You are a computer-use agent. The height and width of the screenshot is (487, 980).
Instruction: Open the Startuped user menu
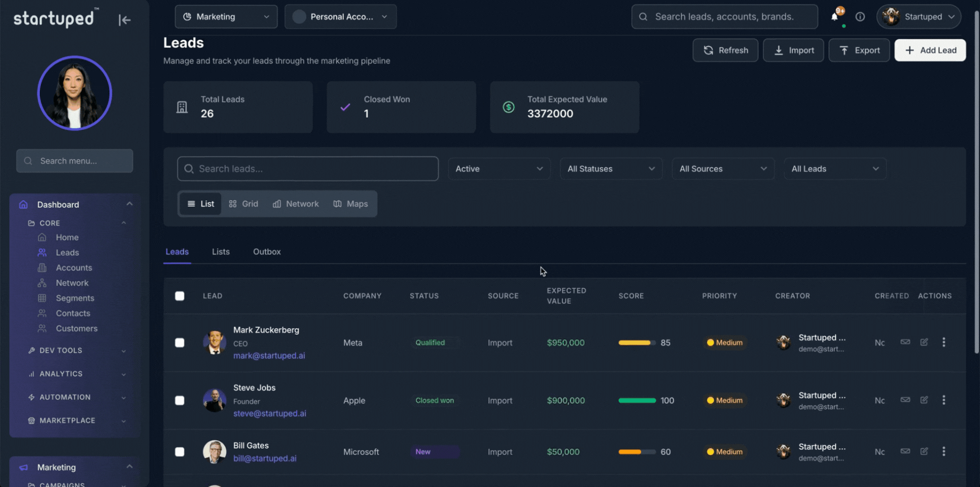[919, 17]
